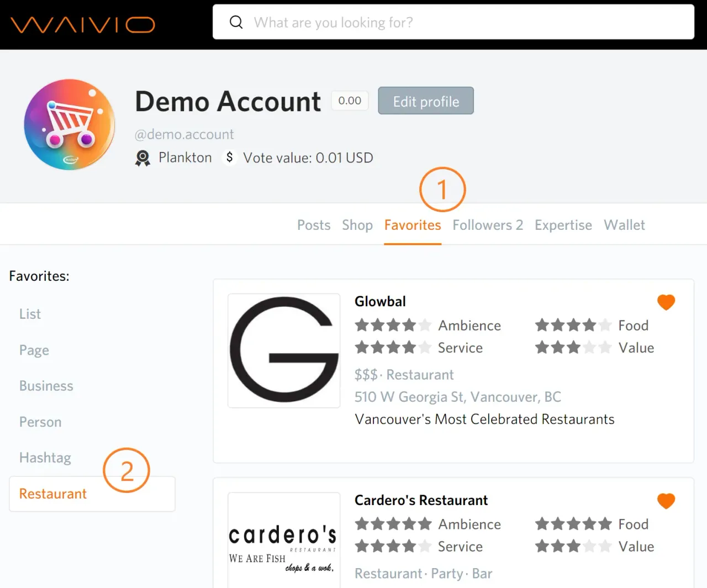The height and width of the screenshot is (588, 707).
Task: Open the Followers 2 tab
Action: click(488, 225)
